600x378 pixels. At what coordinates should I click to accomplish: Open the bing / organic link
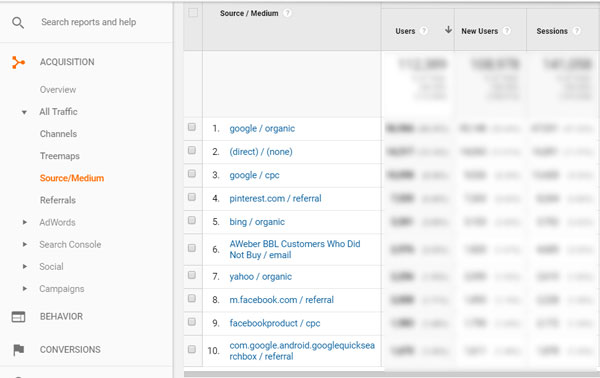257,222
